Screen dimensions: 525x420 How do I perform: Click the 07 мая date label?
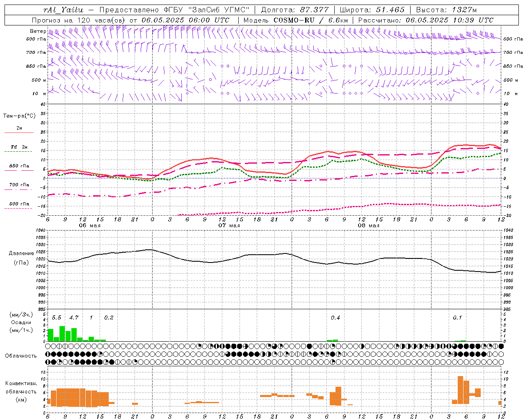tap(229, 226)
